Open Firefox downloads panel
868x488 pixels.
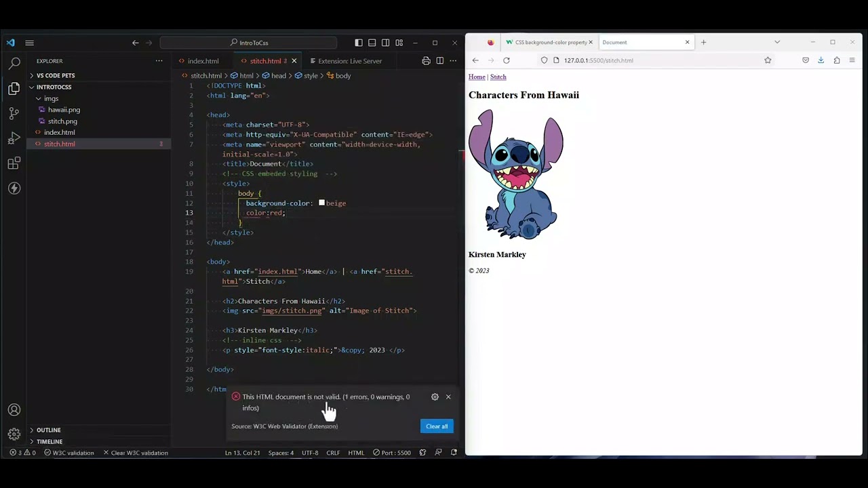tap(821, 60)
